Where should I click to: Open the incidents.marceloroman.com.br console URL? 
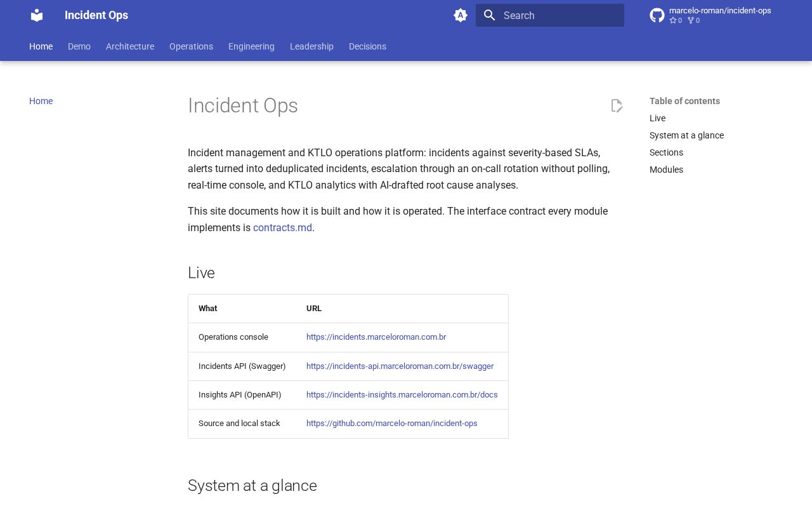(376, 337)
